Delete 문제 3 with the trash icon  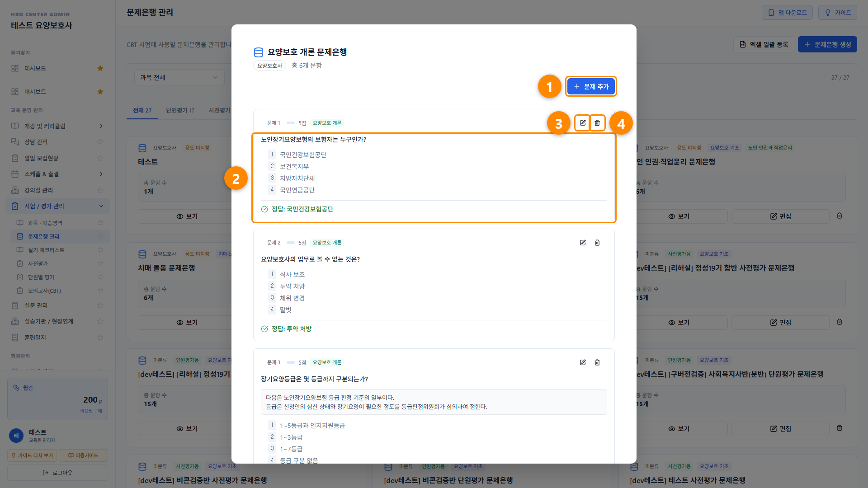tap(597, 362)
